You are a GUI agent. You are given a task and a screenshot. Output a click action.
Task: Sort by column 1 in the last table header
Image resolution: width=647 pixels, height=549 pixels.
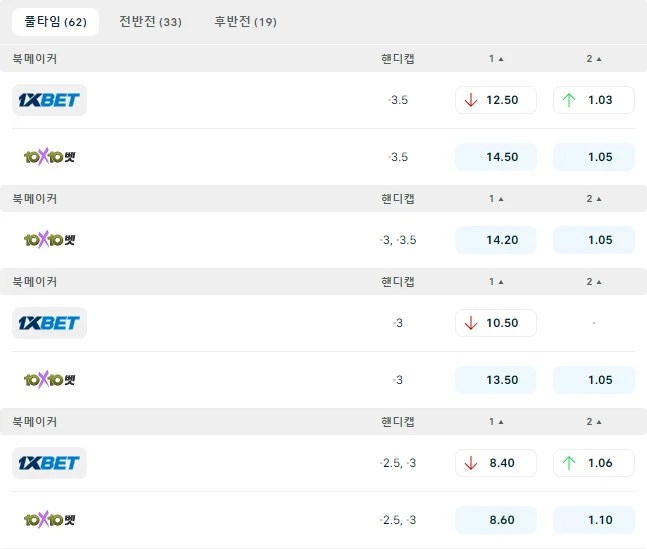496,421
